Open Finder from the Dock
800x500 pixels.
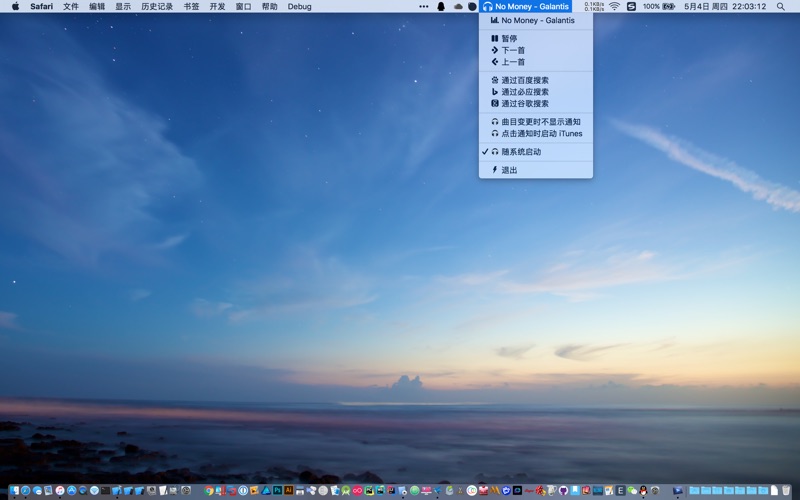tap(14, 490)
